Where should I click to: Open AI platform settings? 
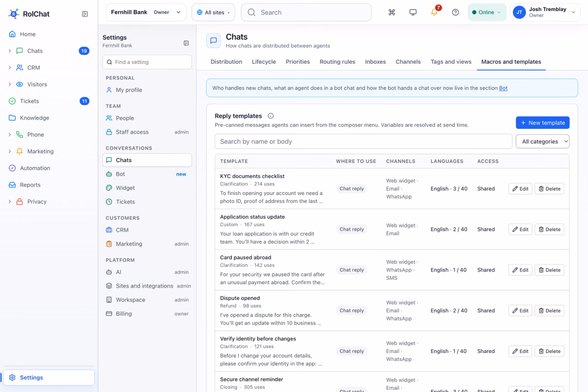click(147, 272)
